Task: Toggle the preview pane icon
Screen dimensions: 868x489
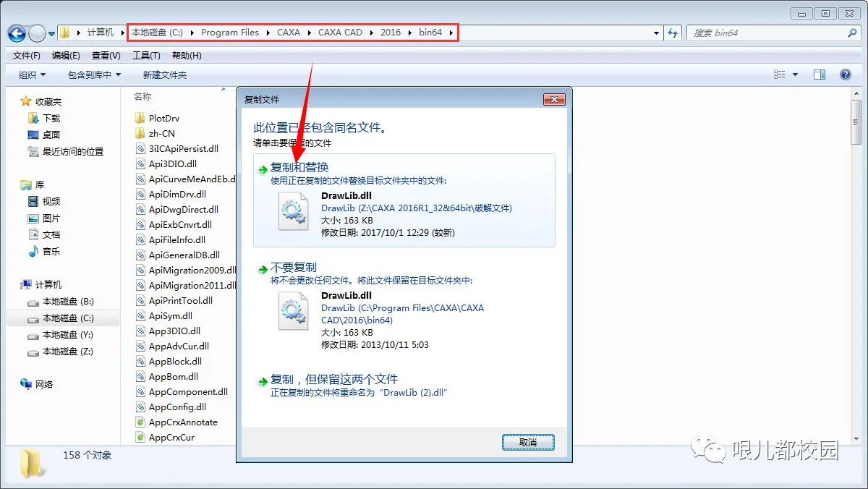Action: tap(820, 75)
